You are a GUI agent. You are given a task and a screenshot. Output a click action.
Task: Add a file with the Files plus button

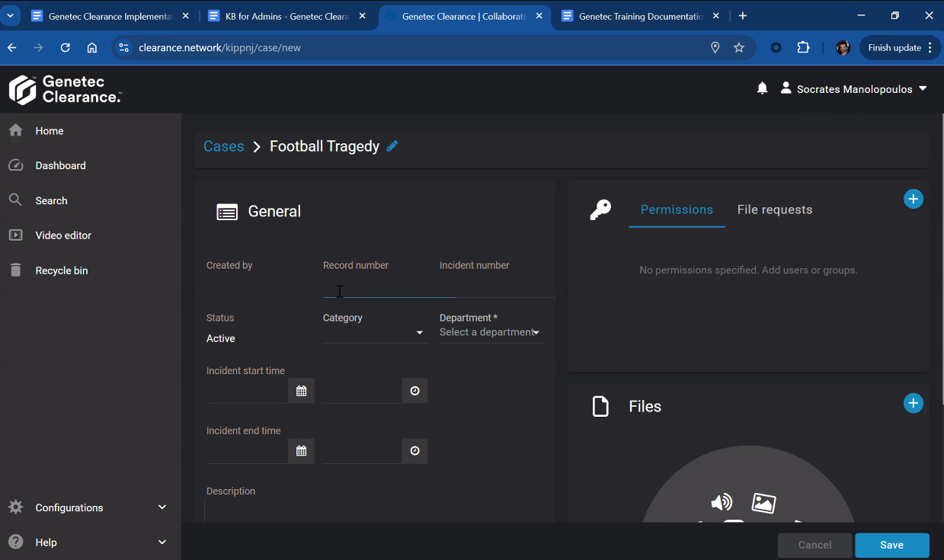913,403
